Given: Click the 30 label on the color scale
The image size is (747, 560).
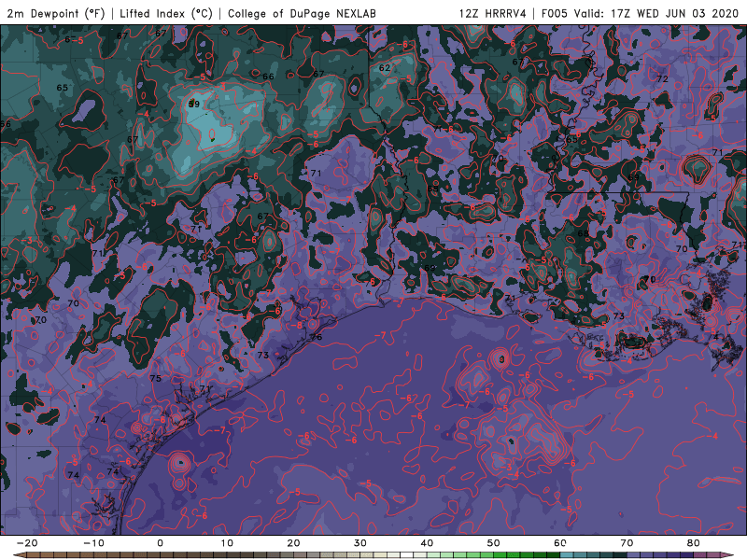Looking at the screenshot, I should [360, 543].
